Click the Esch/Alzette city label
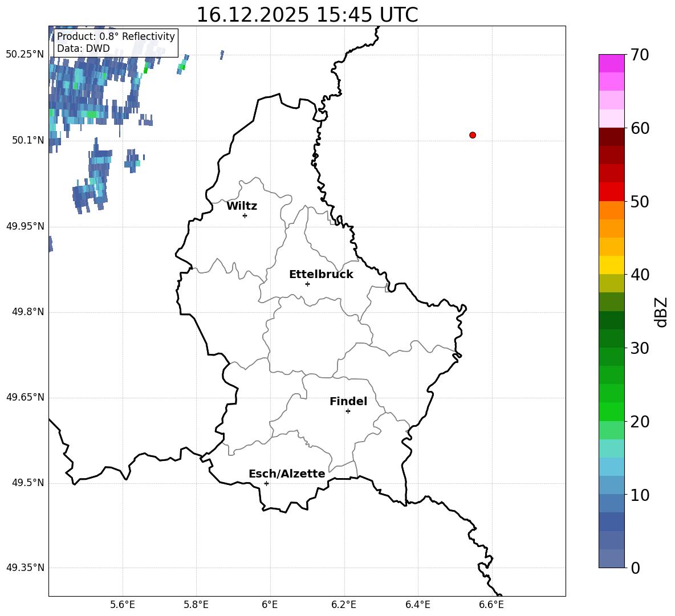Screen dimensions: 675x616 click(x=287, y=474)
